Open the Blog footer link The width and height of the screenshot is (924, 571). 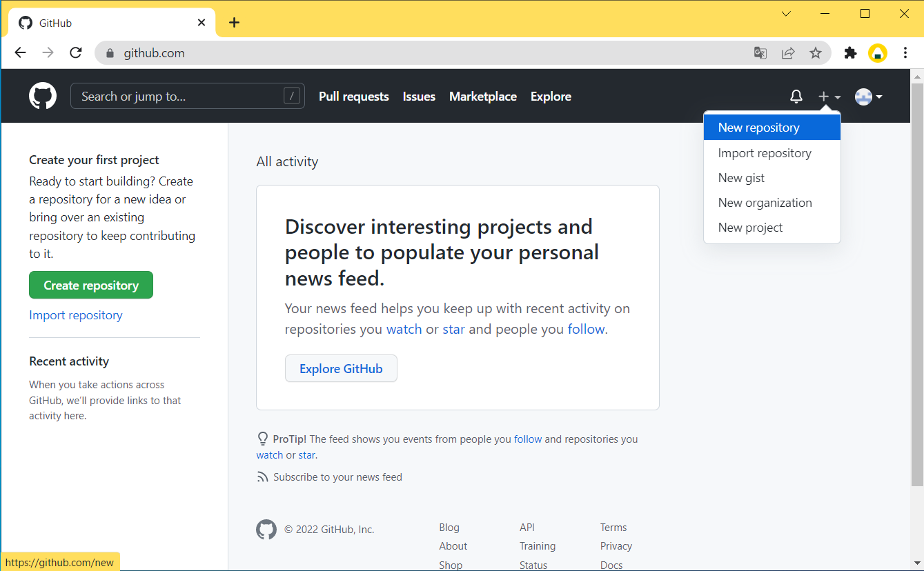[x=449, y=528]
